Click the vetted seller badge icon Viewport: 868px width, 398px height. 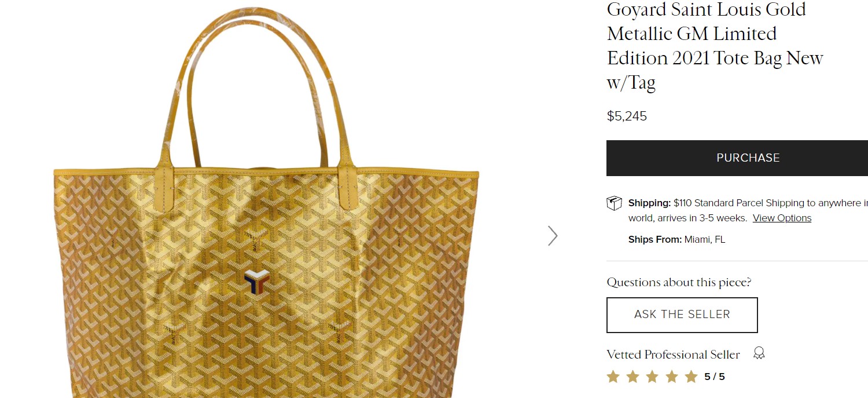tap(759, 353)
